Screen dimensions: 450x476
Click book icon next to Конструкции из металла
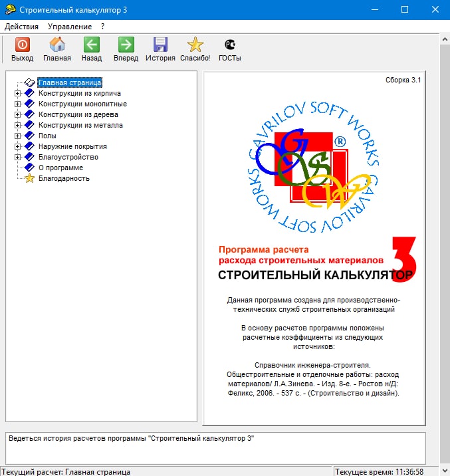29,125
